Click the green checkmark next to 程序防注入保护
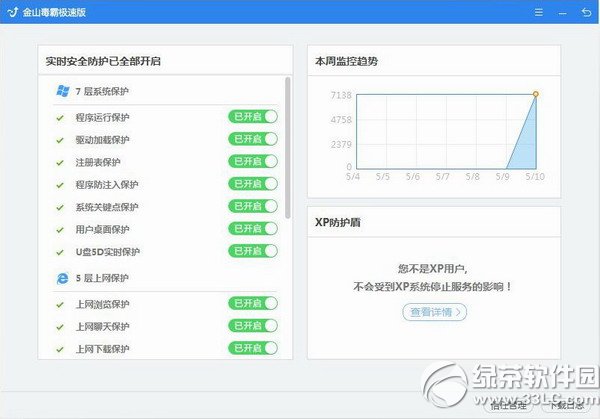 click(x=60, y=185)
